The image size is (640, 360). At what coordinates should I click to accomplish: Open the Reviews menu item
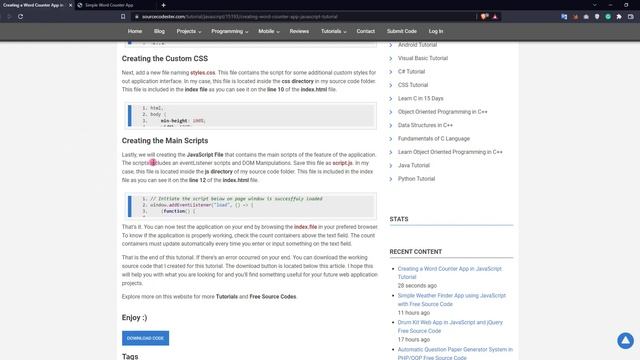[299, 31]
